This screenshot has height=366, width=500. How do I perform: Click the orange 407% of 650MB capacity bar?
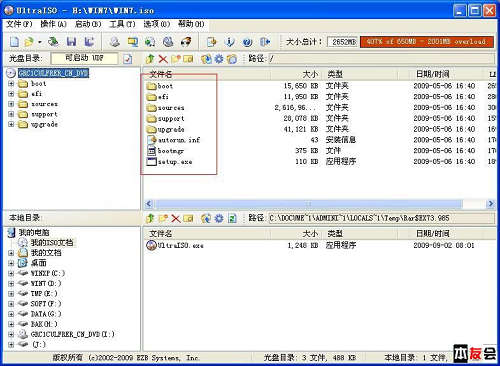(427, 42)
